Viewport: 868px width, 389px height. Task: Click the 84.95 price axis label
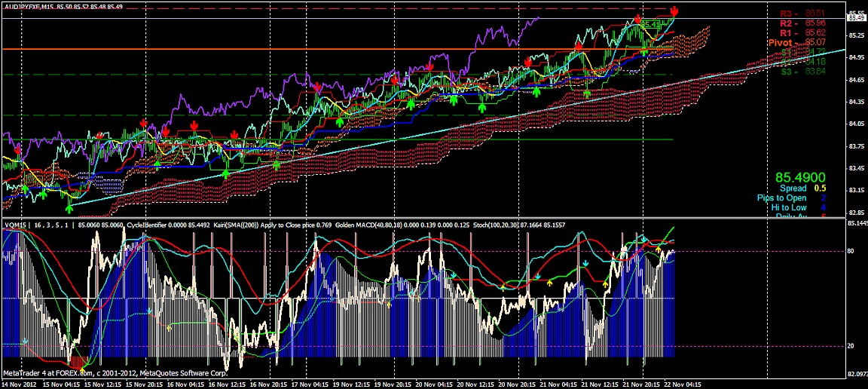pyautogui.click(x=857, y=57)
